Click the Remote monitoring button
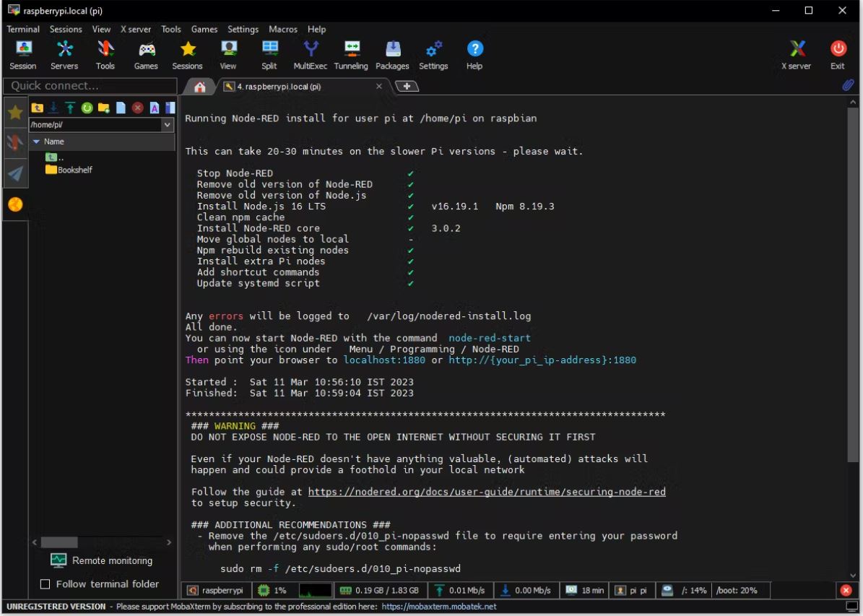Image resolution: width=863 pixels, height=616 pixels. point(101,560)
